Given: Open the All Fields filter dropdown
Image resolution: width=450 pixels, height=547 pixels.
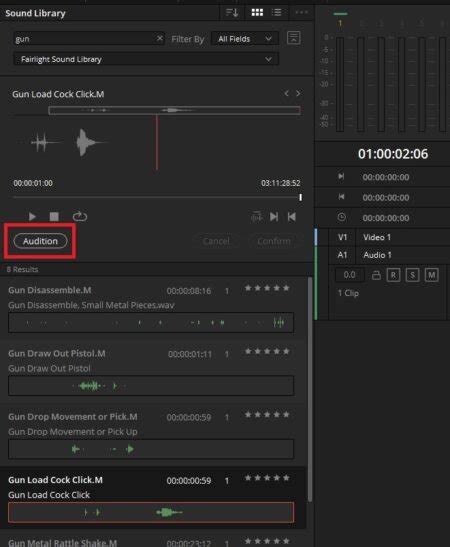Looking at the screenshot, I should tap(245, 39).
